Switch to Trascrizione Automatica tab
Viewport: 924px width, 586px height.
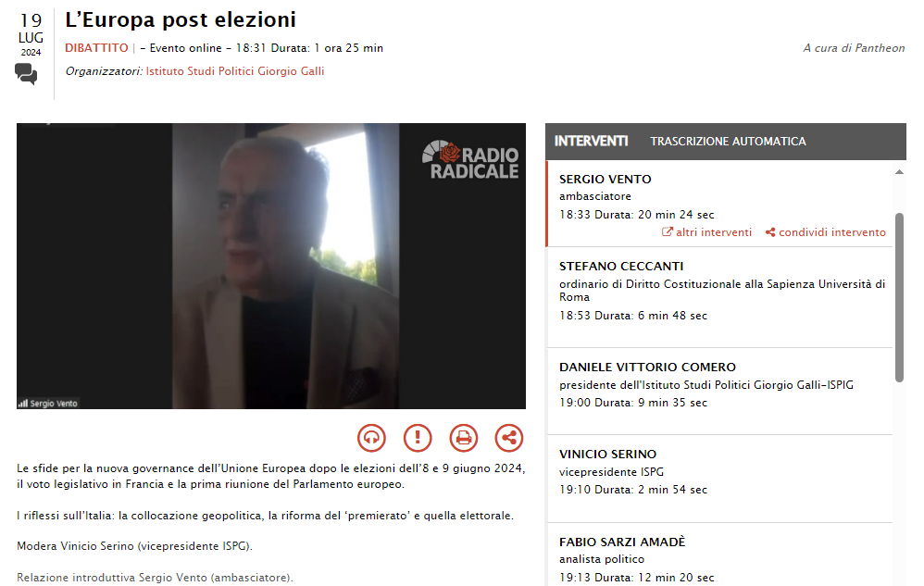click(728, 142)
